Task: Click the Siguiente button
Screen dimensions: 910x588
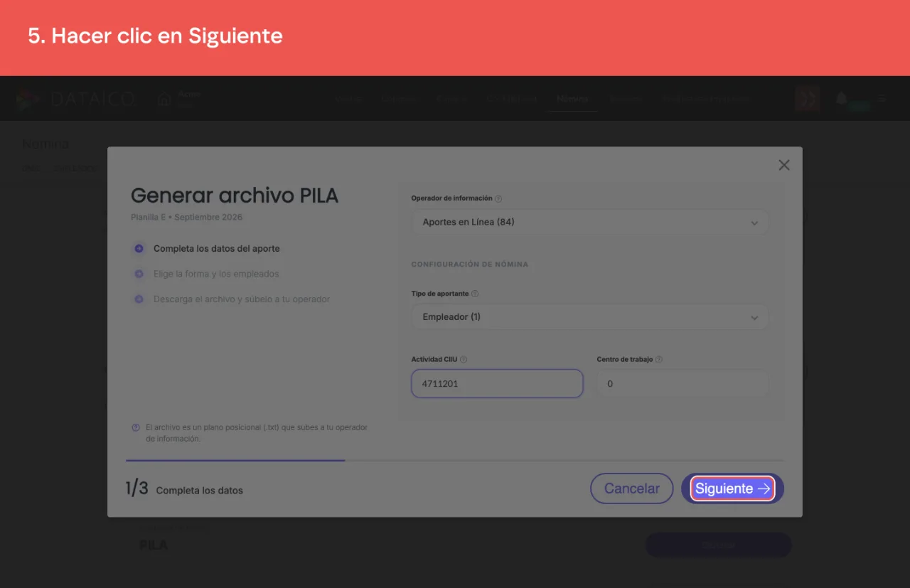Action: (732, 488)
